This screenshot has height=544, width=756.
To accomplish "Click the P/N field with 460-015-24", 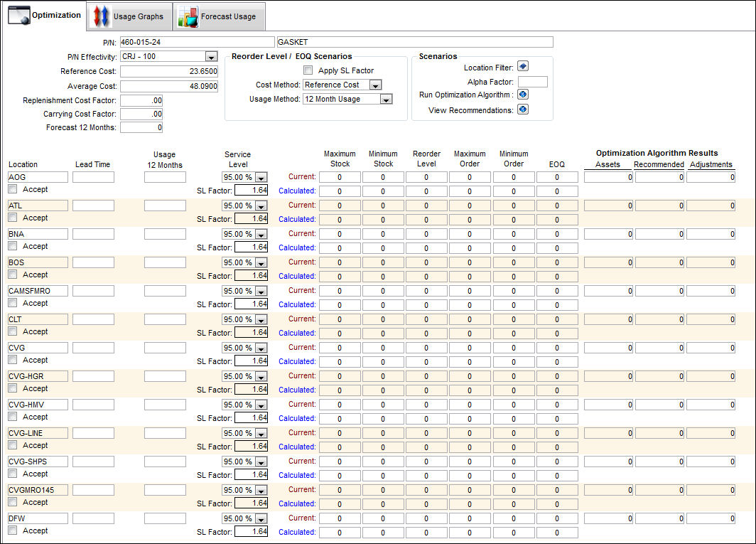I will pos(197,42).
